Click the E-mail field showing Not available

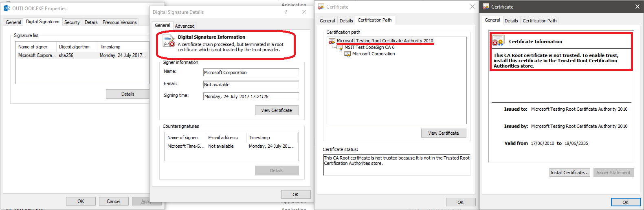(x=251, y=85)
